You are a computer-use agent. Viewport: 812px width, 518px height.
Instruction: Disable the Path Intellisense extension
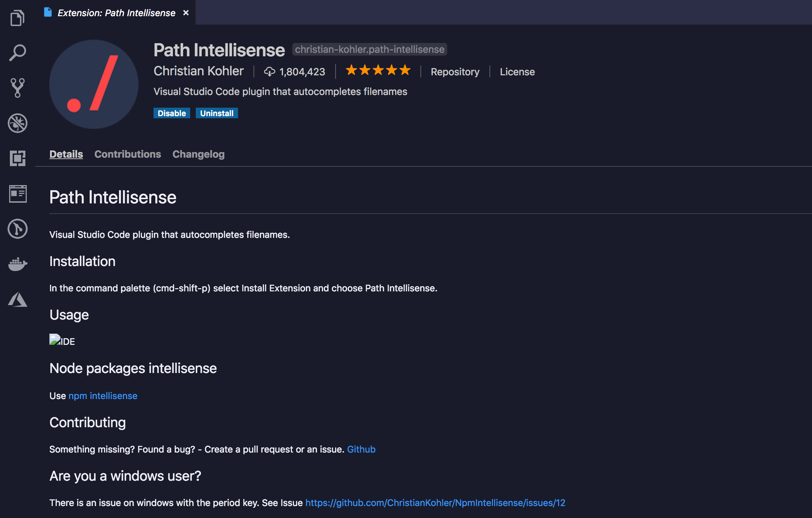point(172,113)
